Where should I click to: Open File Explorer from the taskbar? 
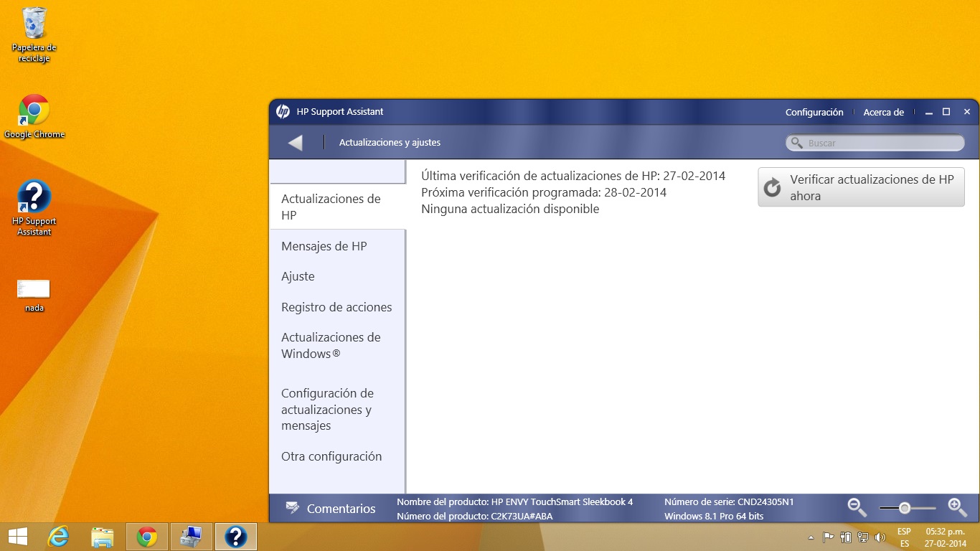[x=103, y=537]
